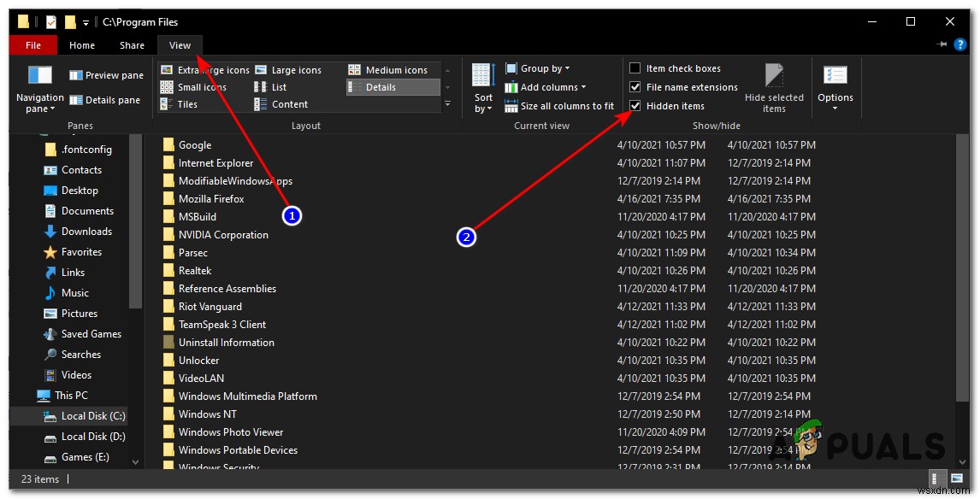This screenshot has height=499, width=980.
Task: Select Favorites in the navigation pane
Action: [x=73, y=252]
